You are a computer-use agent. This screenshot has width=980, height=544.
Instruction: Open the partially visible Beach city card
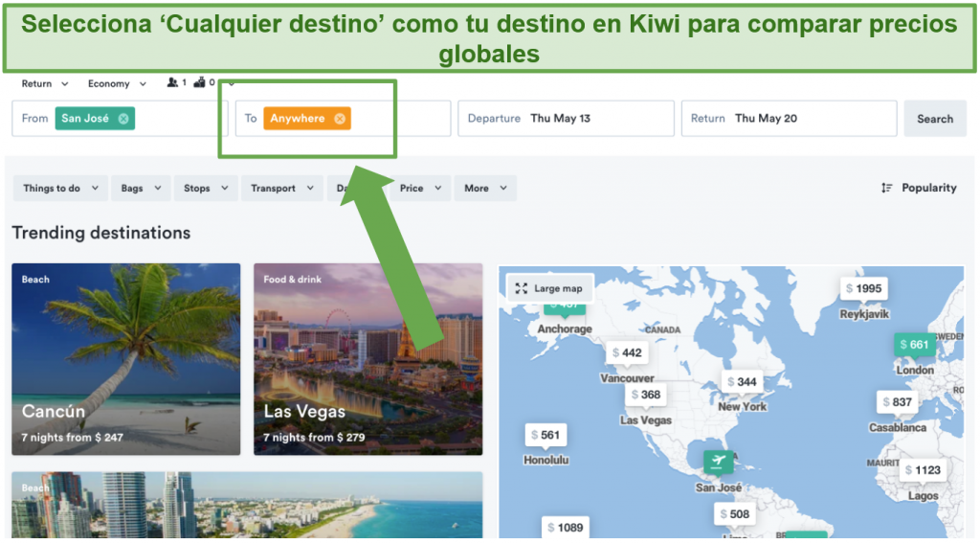tap(247, 506)
